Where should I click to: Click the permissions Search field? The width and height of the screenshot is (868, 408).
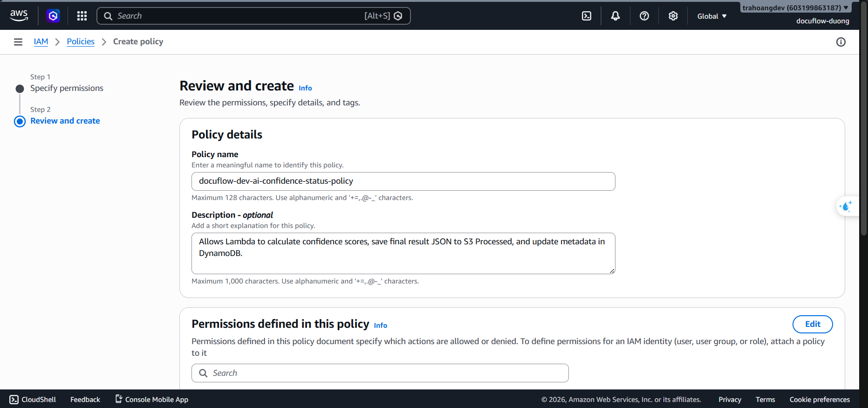coord(380,373)
